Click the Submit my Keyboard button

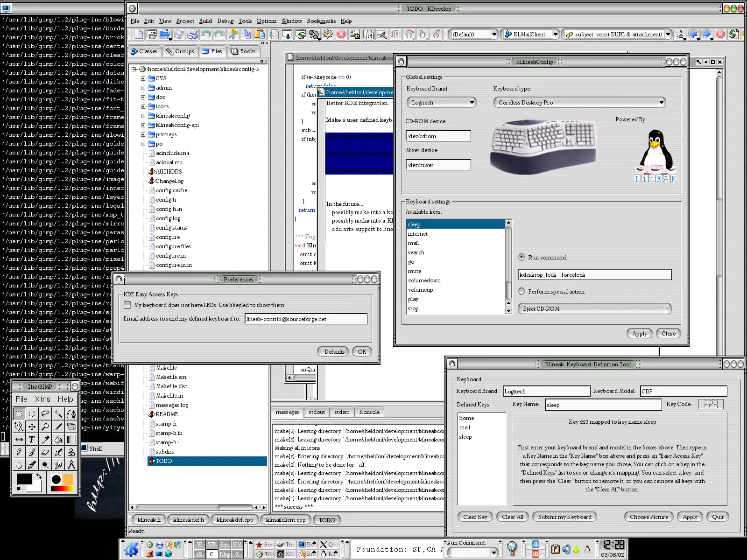click(564, 517)
